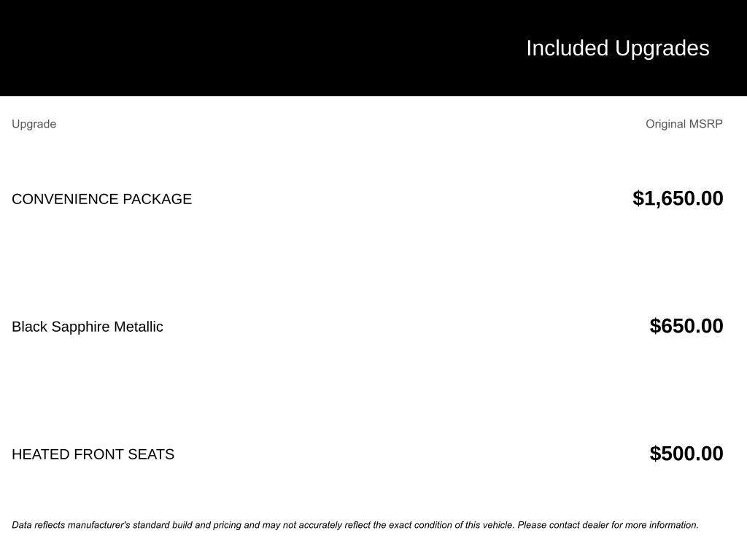The height and width of the screenshot is (560, 747).
Task: Select the $1,650.00 price
Action: coord(678,198)
